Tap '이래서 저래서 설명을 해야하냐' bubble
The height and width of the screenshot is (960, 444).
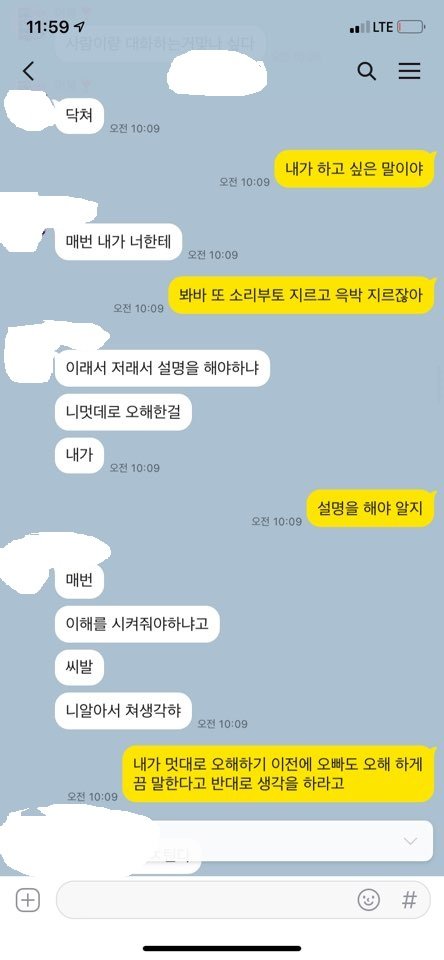tap(162, 368)
